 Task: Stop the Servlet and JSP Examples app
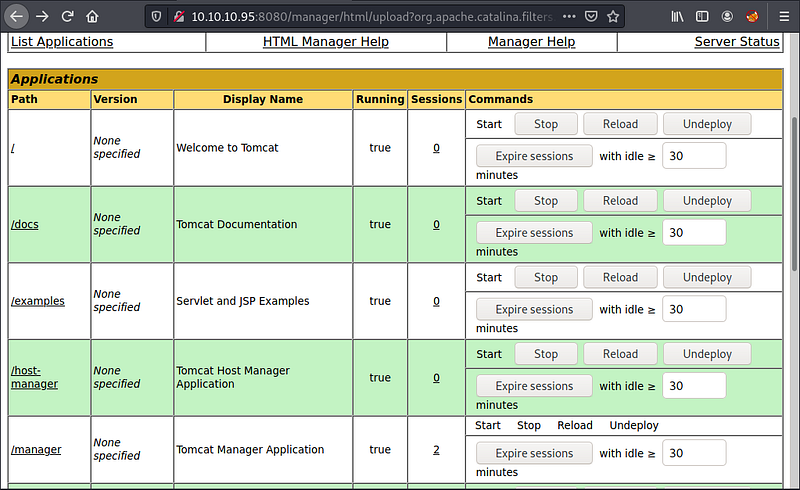(546, 277)
